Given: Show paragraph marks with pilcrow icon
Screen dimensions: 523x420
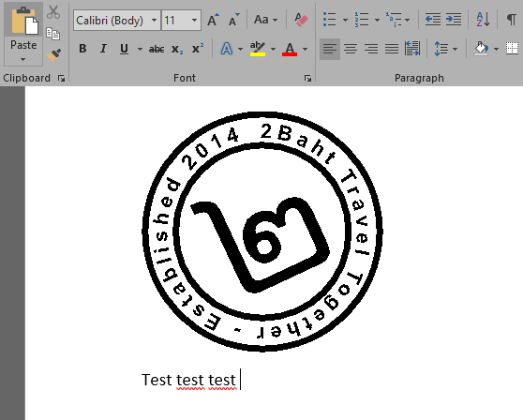Looking at the screenshot, I should 512,20.
